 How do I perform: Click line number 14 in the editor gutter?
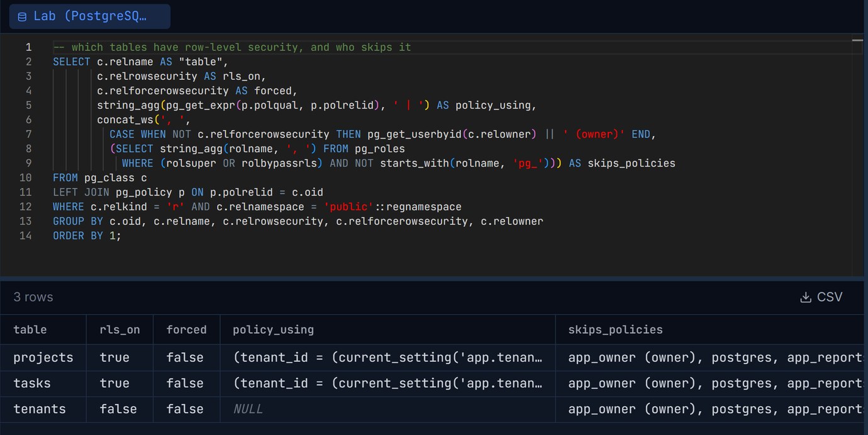pos(25,236)
